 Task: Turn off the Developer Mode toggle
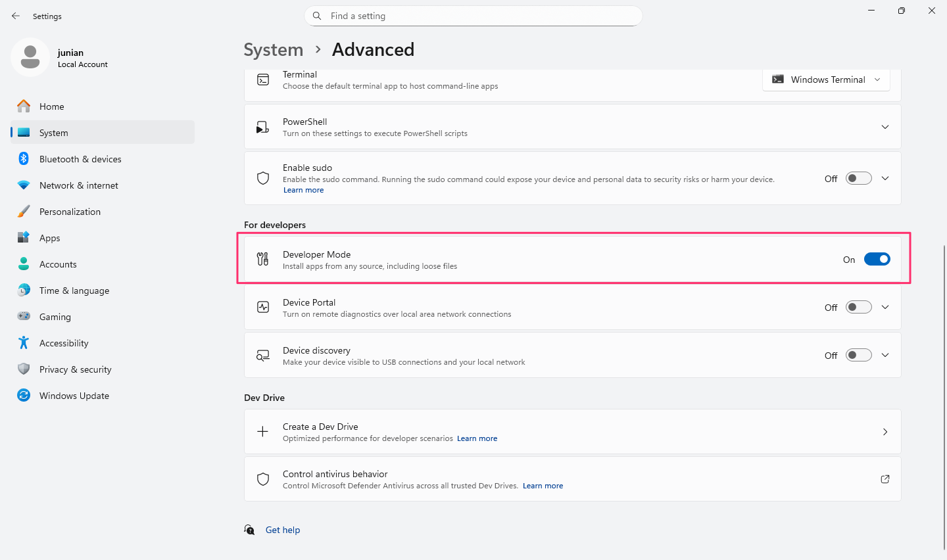point(877,259)
